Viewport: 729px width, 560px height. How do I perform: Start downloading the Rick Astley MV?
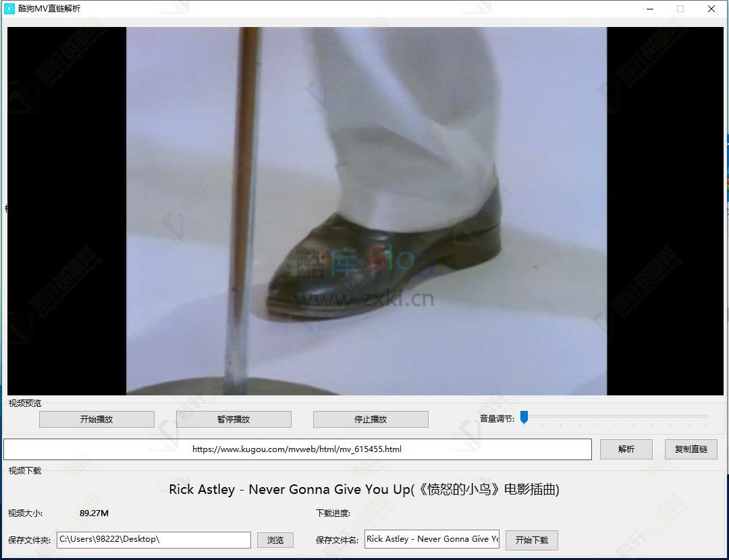(531, 540)
